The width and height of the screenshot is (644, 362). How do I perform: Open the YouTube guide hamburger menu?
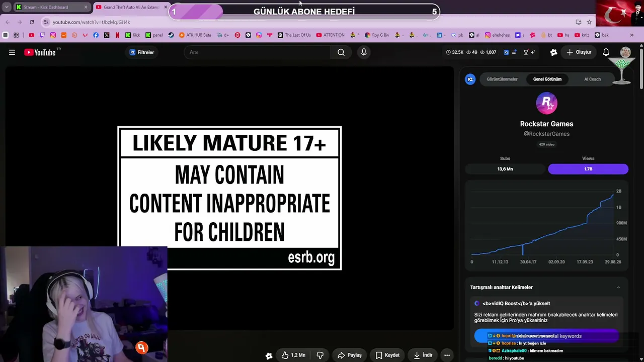click(x=12, y=52)
